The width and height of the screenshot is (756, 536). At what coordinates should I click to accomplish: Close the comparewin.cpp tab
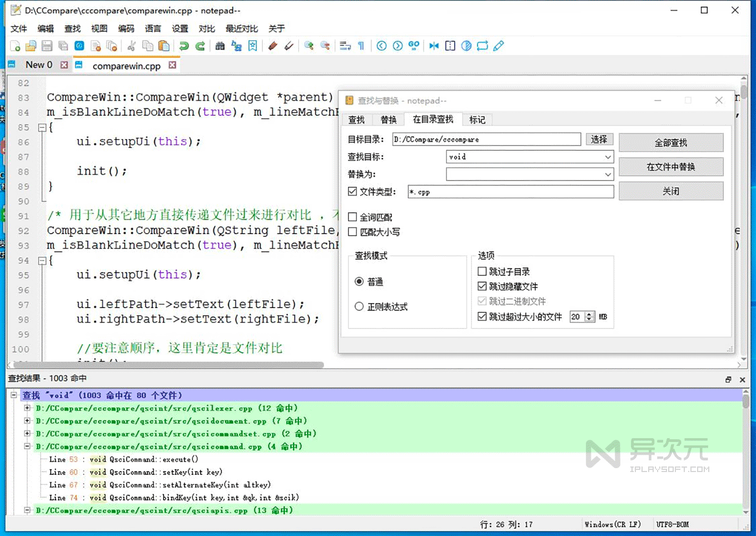tap(172, 65)
